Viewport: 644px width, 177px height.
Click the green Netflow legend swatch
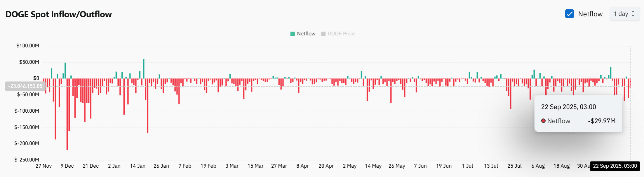(293, 34)
